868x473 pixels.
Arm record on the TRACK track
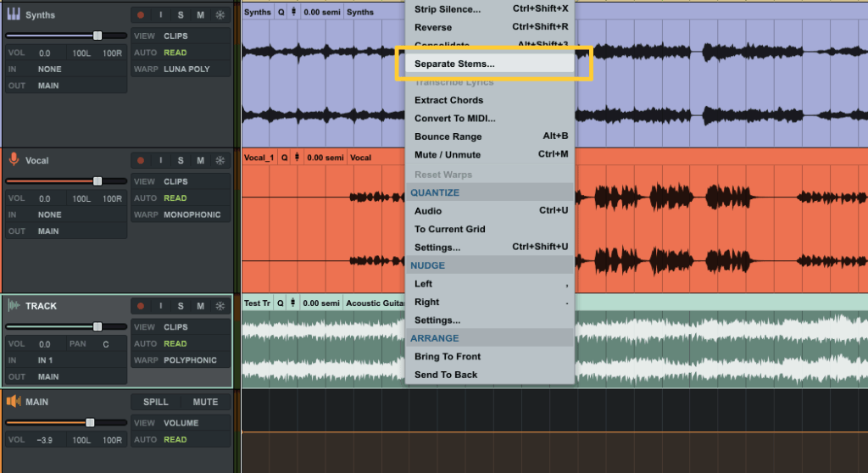141,306
